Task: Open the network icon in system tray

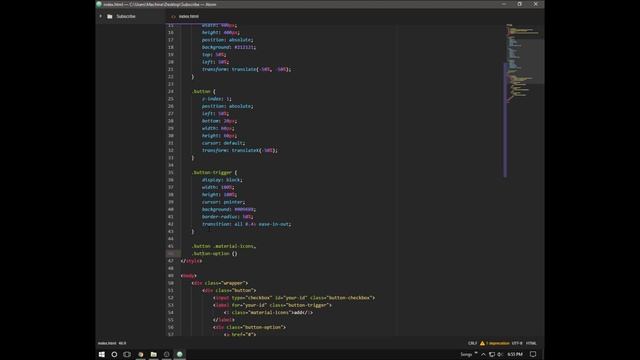Action: [492, 354]
